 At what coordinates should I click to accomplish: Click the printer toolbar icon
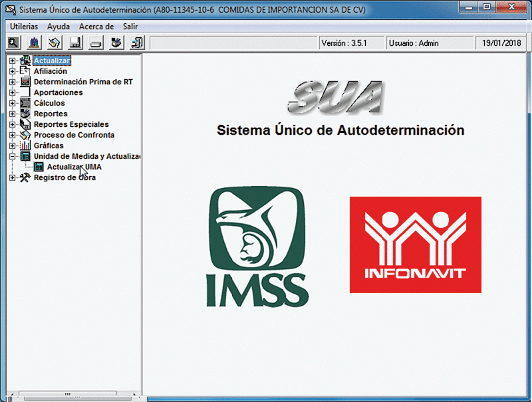point(116,43)
